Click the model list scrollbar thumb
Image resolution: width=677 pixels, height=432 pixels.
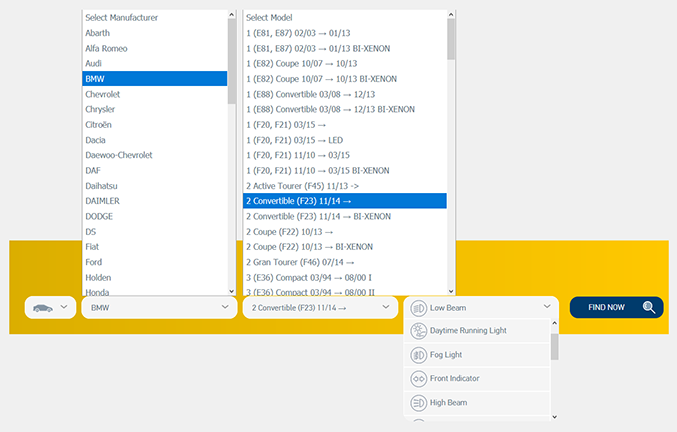451,39
